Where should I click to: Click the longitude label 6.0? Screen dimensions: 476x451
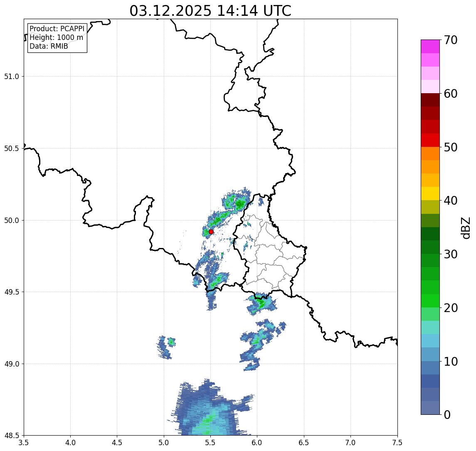pos(257,443)
